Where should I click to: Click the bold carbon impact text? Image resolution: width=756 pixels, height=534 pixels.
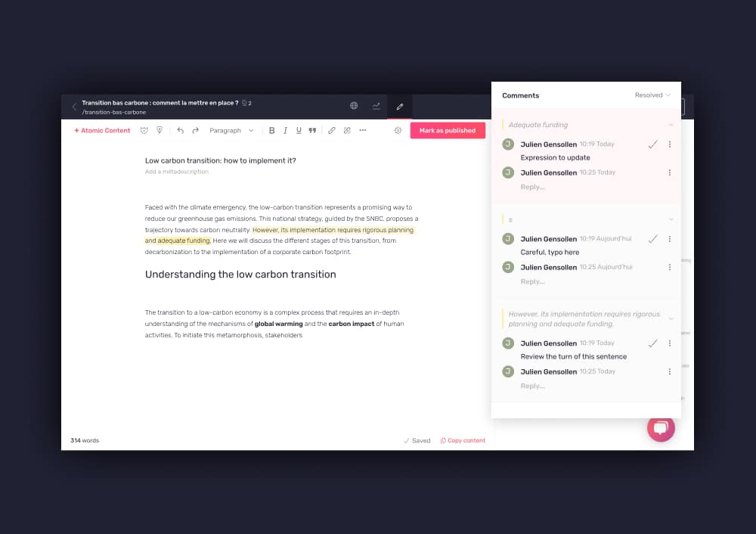point(352,324)
